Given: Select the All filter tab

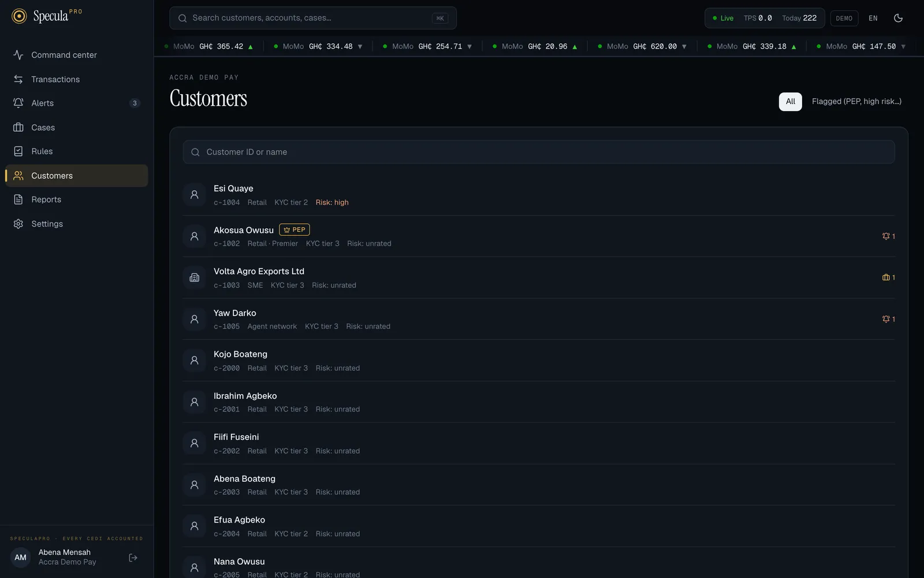Looking at the screenshot, I should (x=790, y=101).
